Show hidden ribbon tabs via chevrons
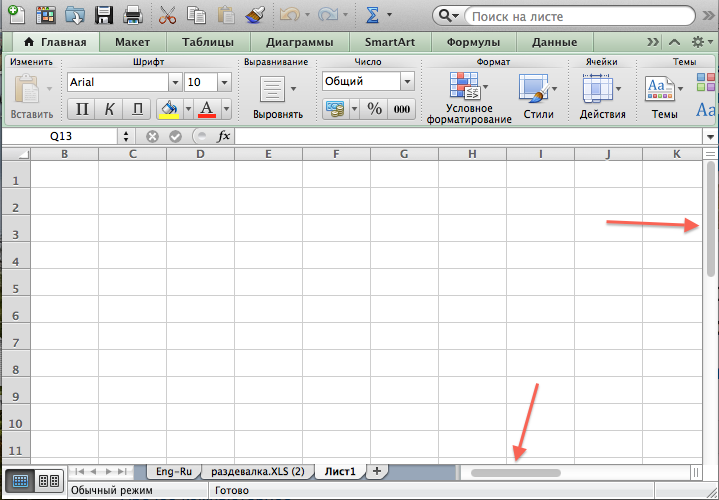The width and height of the screenshot is (719, 500). click(x=653, y=42)
